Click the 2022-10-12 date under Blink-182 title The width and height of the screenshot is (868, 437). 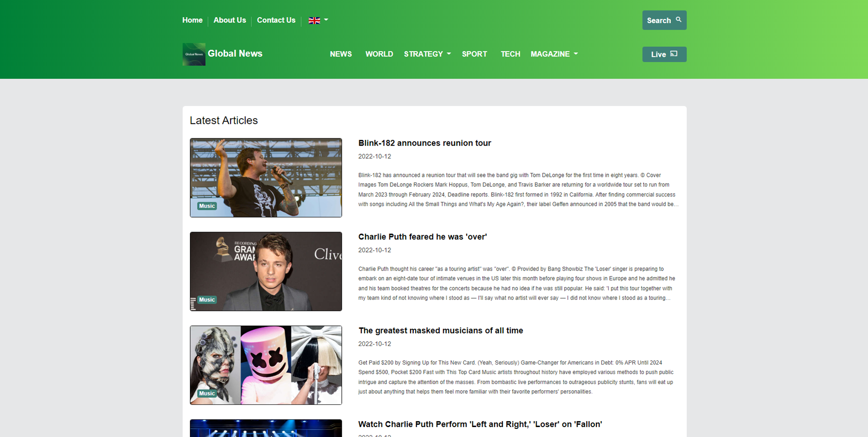pyautogui.click(x=375, y=157)
